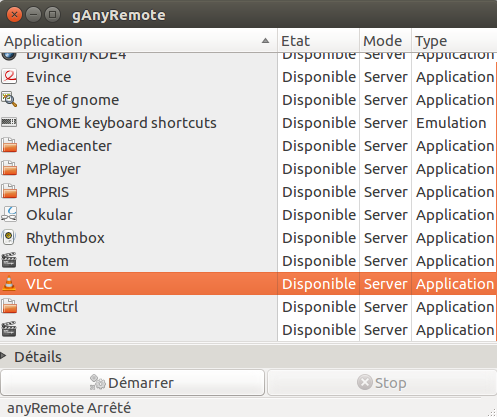The image size is (497, 417).
Task: Click the Xine clapperboard icon
Action: 9,330
